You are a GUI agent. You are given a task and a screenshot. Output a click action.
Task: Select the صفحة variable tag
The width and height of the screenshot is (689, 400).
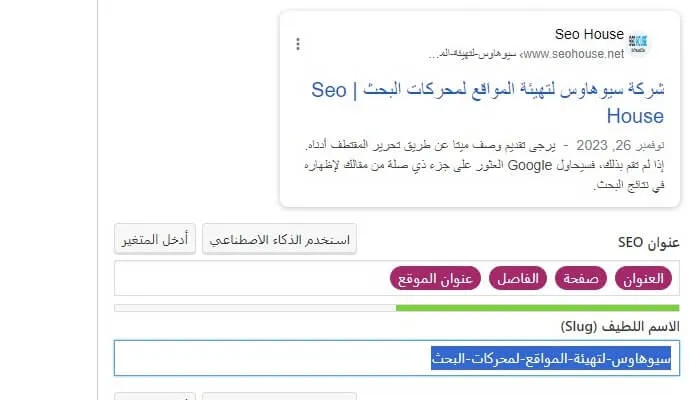coord(581,278)
